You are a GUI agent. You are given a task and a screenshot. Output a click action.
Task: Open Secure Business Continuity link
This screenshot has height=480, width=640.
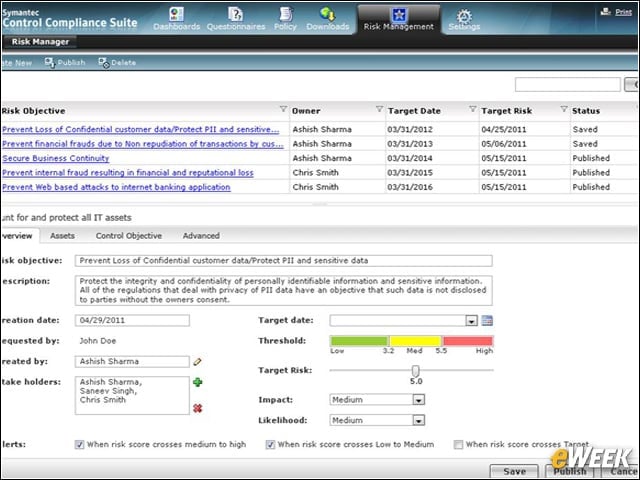56,158
